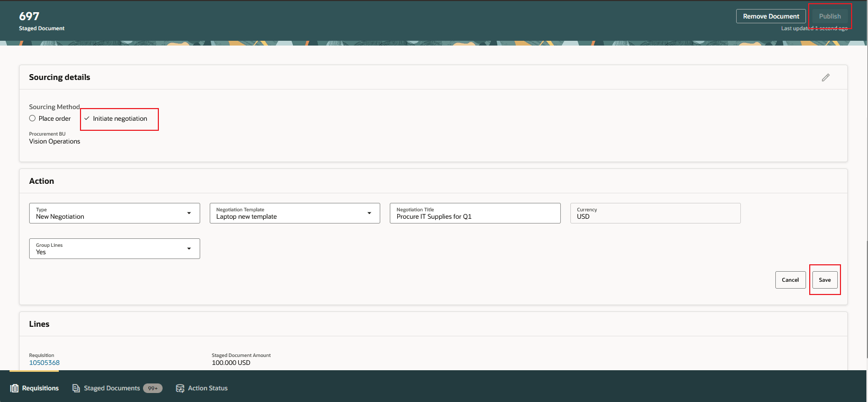Open the Group Lines dropdown
Image resolution: width=868 pixels, height=402 pixels.
(114, 248)
